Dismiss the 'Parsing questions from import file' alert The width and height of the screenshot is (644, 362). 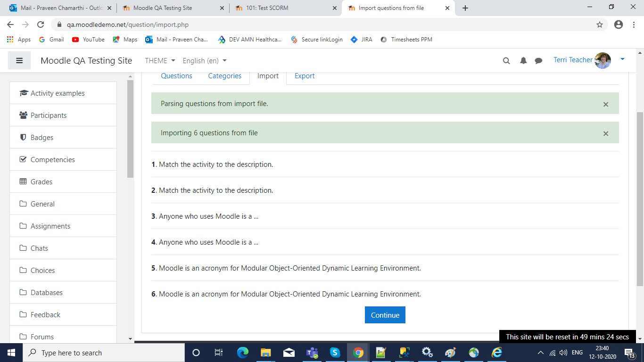point(606,104)
